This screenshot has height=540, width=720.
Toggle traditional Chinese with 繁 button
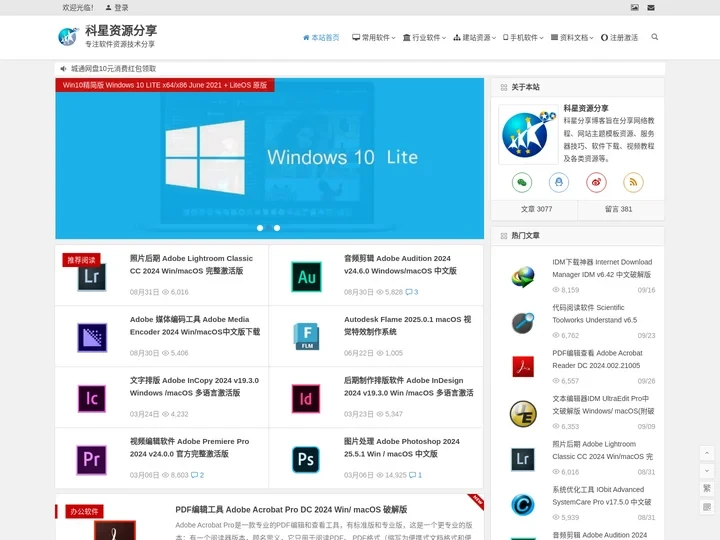tap(707, 488)
